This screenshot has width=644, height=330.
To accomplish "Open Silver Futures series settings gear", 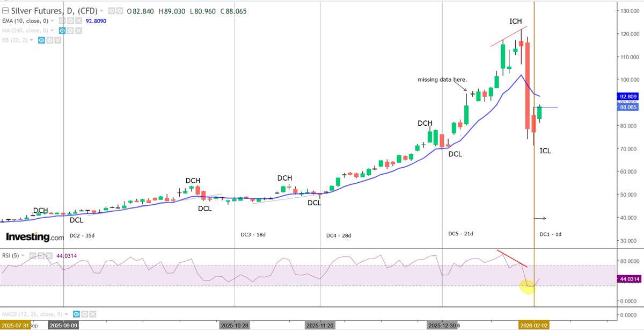I will pyautogui.click(x=119, y=11).
